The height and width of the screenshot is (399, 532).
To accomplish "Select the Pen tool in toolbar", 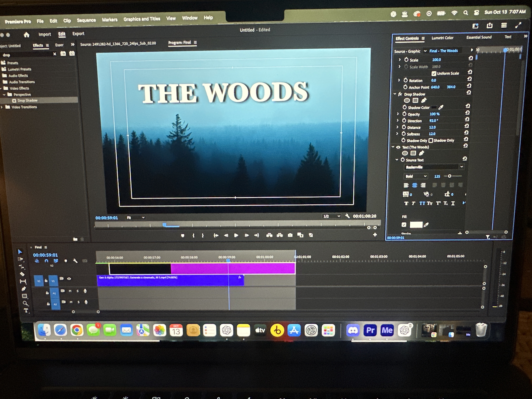I will (24, 289).
